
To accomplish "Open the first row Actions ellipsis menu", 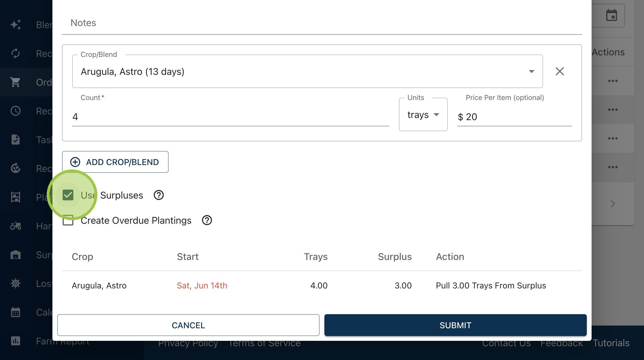I will pos(613,81).
